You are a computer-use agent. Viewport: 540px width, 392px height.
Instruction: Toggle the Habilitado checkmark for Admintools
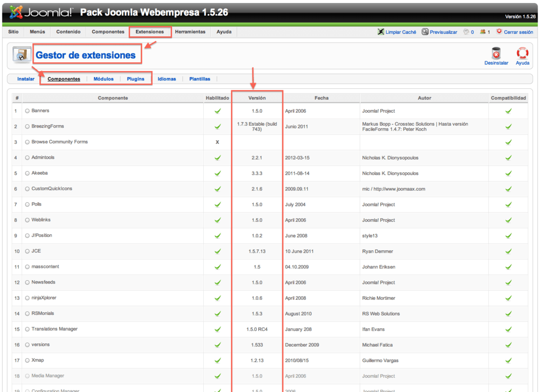pos(217,157)
